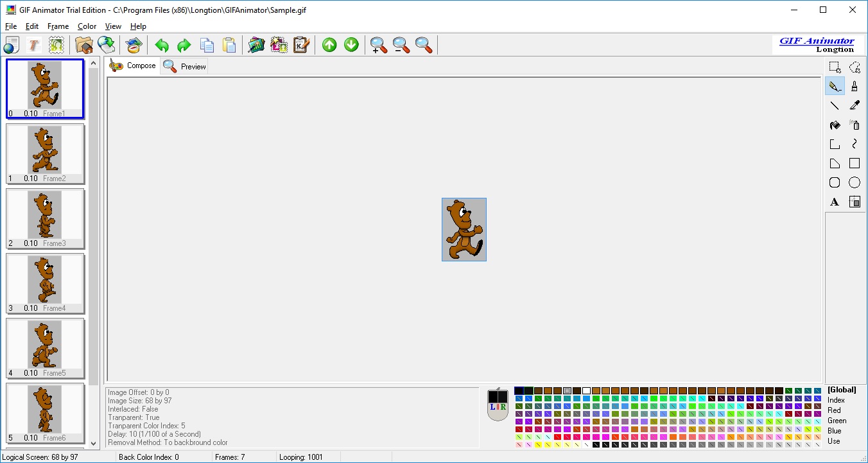Click the frame list scroll-up arrow
Image resolution: width=868 pixels, height=463 pixels.
(94, 63)
